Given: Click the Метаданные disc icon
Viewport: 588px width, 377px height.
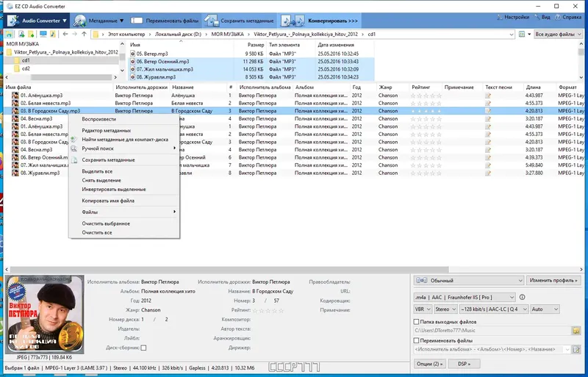Looking at the screenshot, I should (x=79, y=21).
